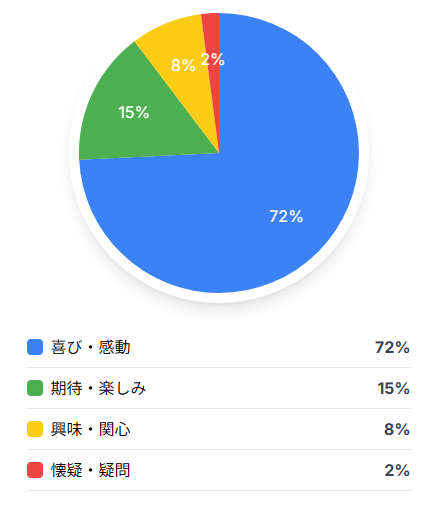Click the 期待・楽しみ legend label
The height and width of the screenshot is (510, 432).
click(98, 388)
